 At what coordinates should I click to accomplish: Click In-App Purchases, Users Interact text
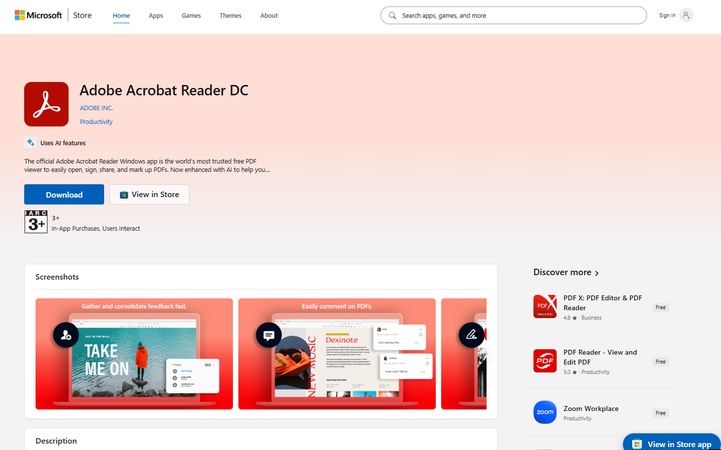pyautogui.click(x=96, y=228)
